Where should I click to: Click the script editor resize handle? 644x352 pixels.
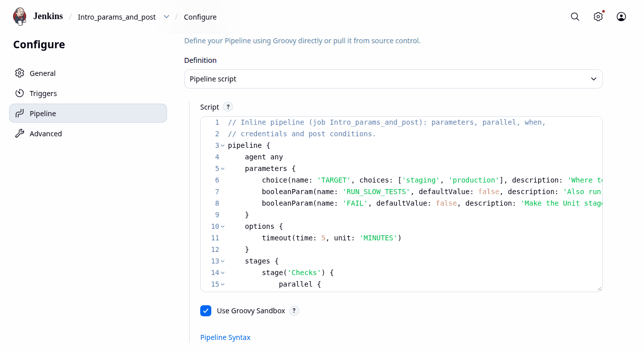(x=599, y=289)
